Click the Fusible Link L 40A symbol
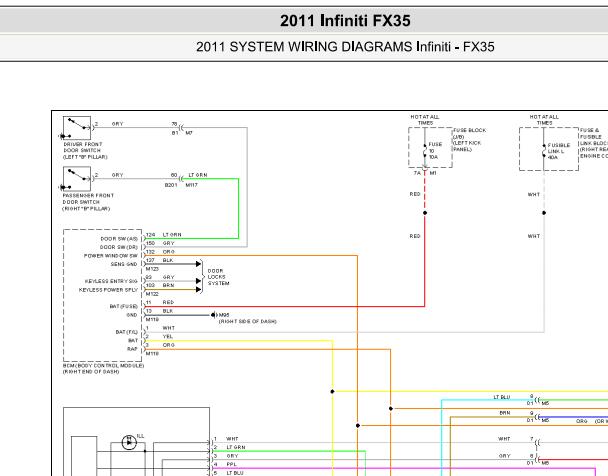 click(544, 152)
